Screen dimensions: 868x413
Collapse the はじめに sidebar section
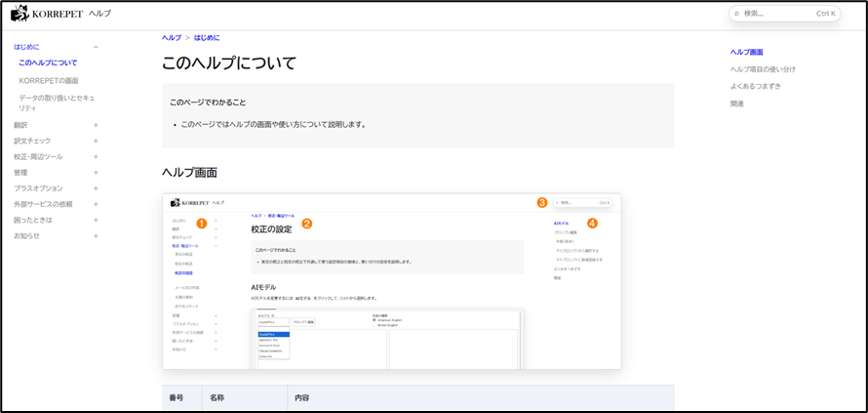(96, 47)
